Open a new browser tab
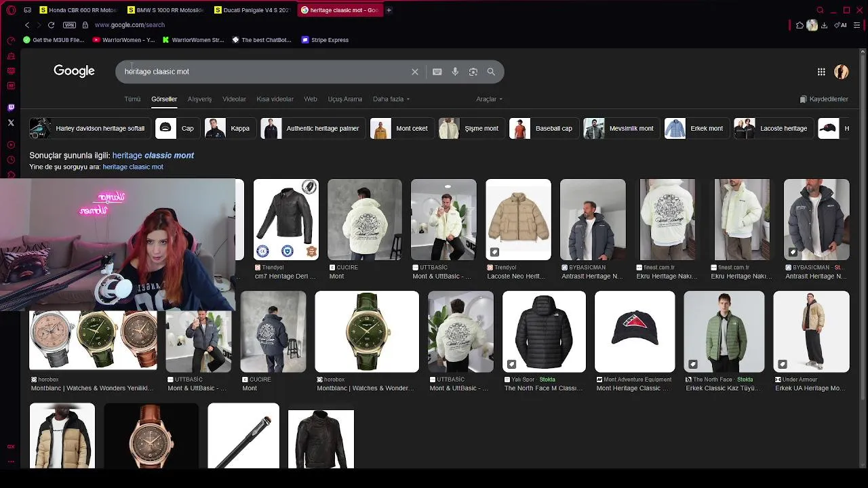The height and width of the screenshot is (488, 868). [389, 10]
